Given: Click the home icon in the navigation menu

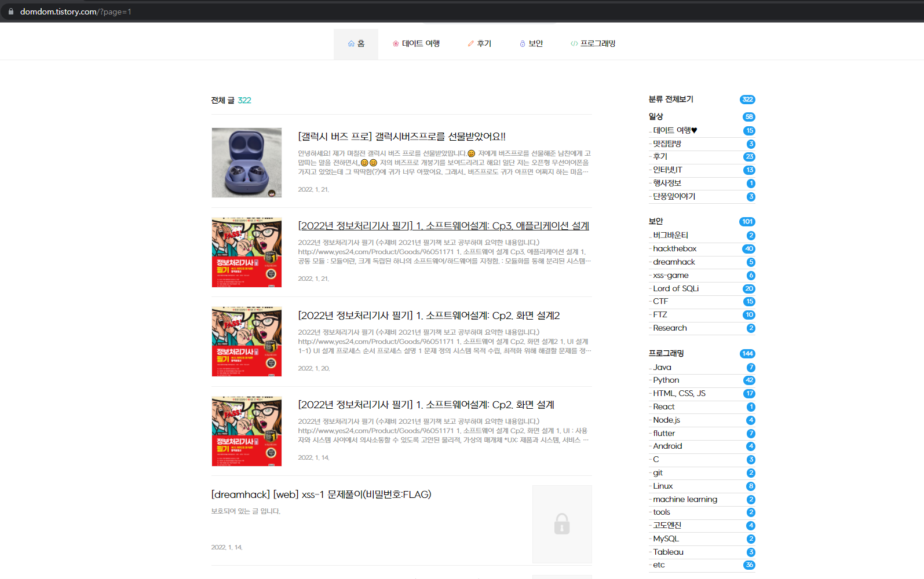Looking at the screenshot, I should click(x=351, y=44).
